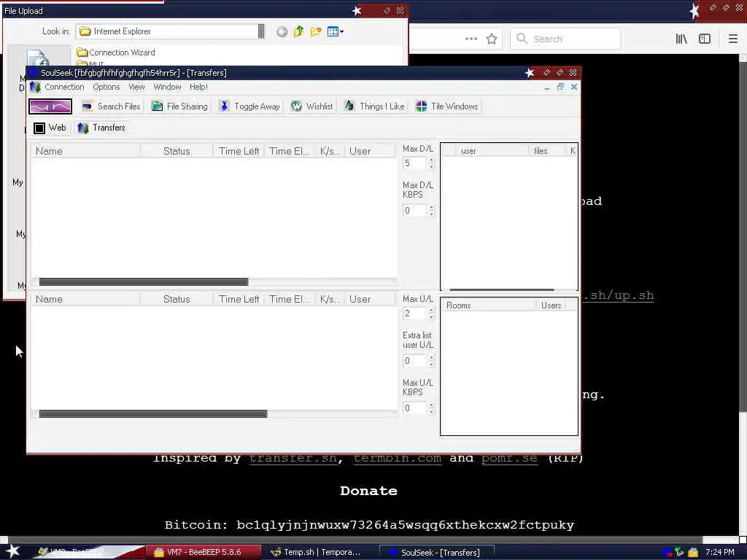This screenshot has width=747, height=560.
Task: Click the Users column header in rooms list
Action: click(x=551, y=306)
